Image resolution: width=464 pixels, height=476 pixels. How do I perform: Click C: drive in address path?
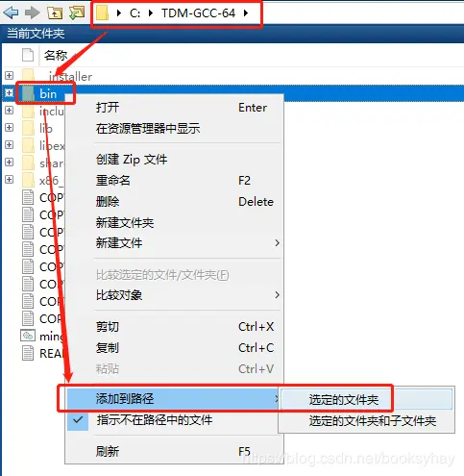click(x=134, y=13)
